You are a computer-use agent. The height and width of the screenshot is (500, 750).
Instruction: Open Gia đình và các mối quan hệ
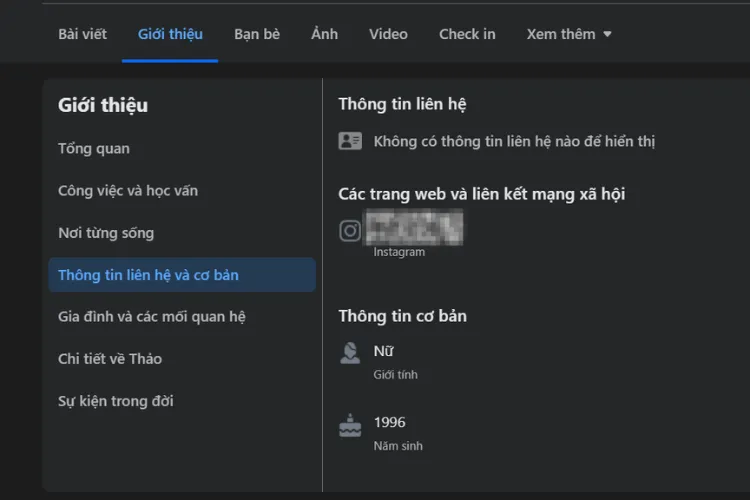pyautogui.click(x=152, y=317)
